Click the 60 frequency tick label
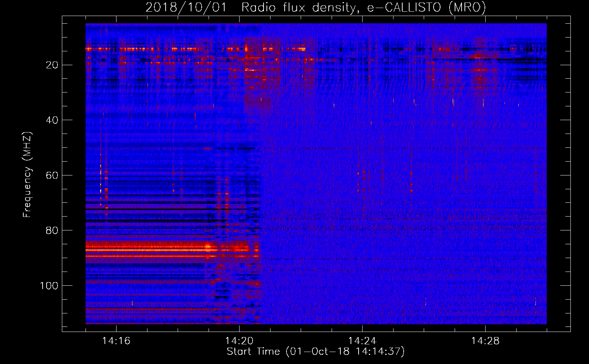This screenshot has width=589, height=364. point(52,175)
